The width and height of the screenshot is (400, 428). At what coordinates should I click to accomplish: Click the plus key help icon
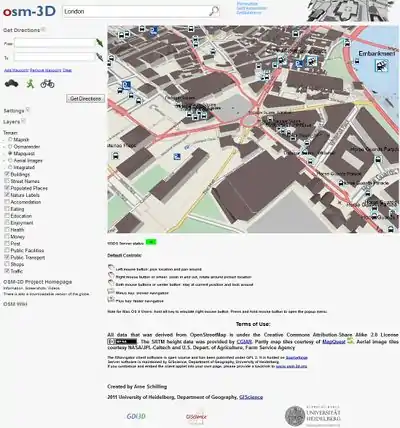[111, 299]
